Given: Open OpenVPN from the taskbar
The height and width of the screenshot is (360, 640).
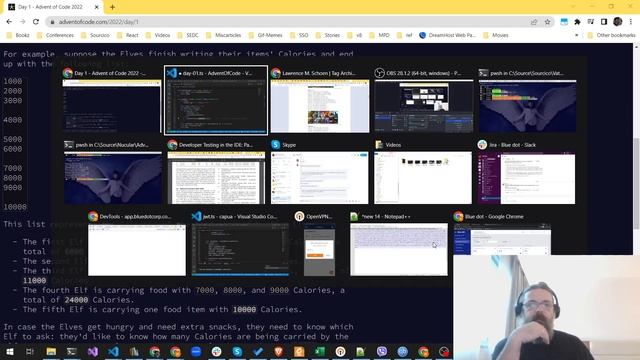Looking at the screenshot, I should click(340, 351).
